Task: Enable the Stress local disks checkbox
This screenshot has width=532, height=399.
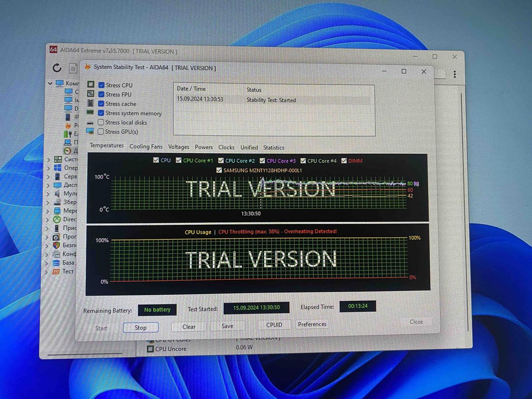Action: (101, 122)
